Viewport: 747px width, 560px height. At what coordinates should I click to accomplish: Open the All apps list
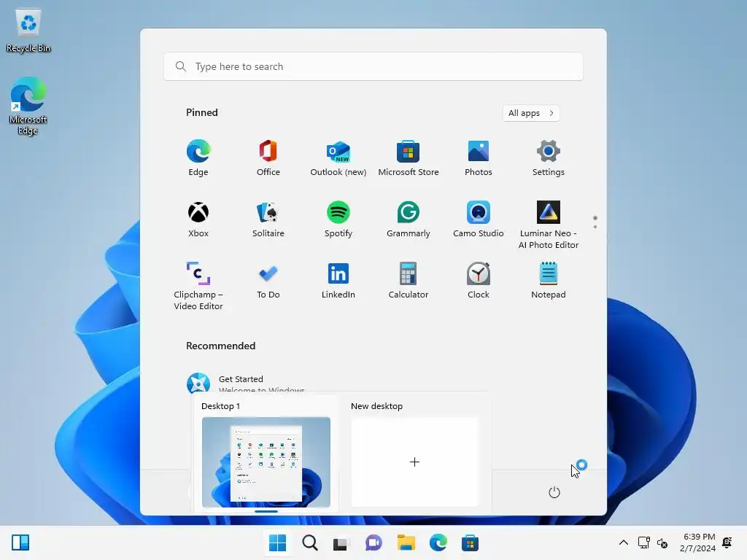(531, 113)
